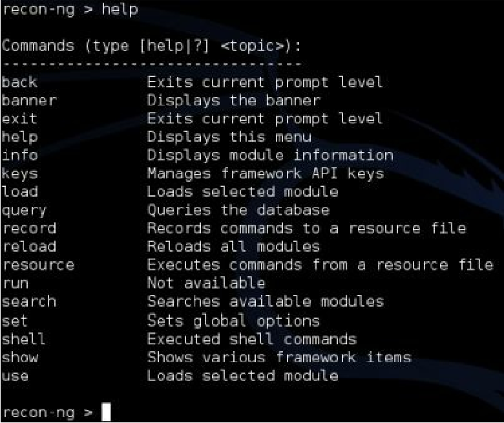The height and width of the screenshot is (423, 504).
Task: Click the 'search' command in the list
Action: [29, 302]
